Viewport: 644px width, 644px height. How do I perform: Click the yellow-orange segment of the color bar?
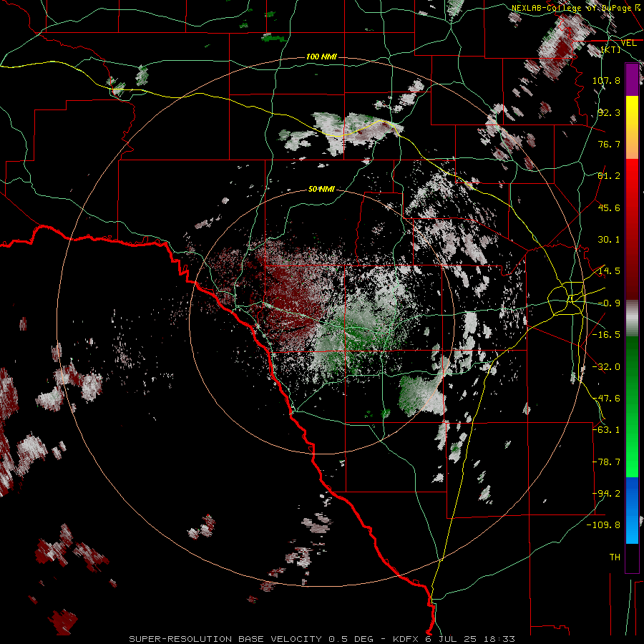click(632, 127)
